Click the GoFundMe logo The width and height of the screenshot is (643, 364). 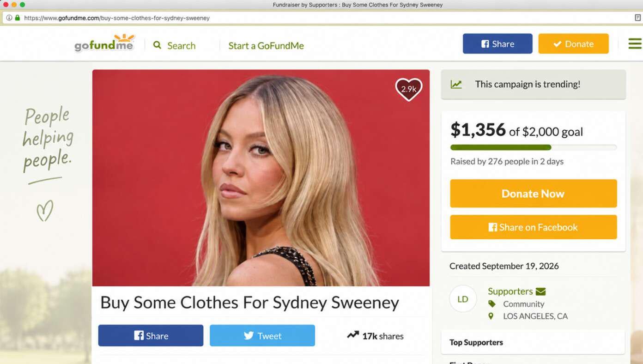click(104, 43)
